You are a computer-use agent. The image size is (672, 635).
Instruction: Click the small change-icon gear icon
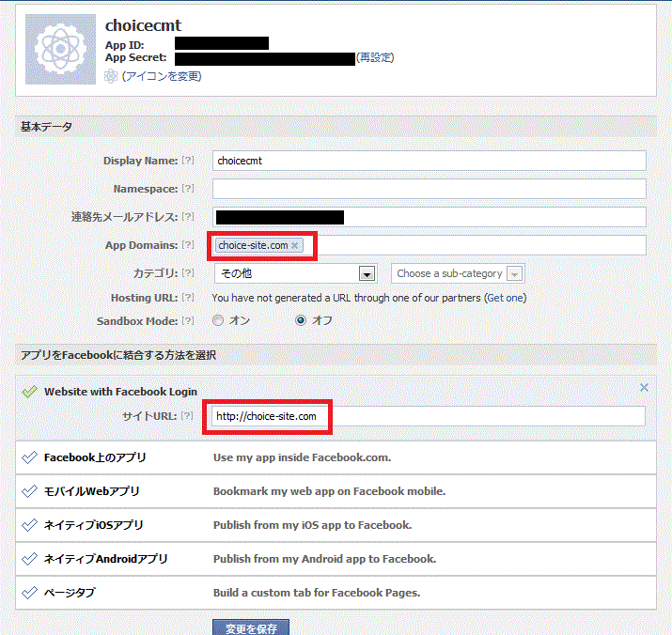[x=111, y=76]
